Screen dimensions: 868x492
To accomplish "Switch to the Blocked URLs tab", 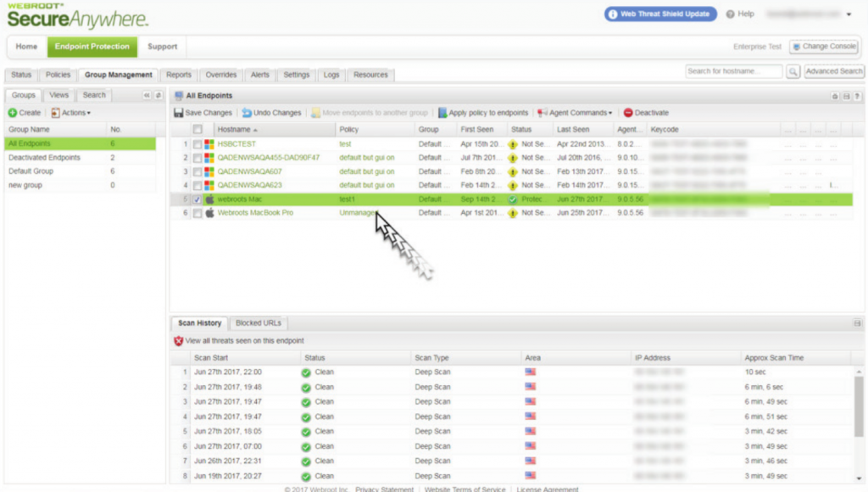I will coord(259,323).
